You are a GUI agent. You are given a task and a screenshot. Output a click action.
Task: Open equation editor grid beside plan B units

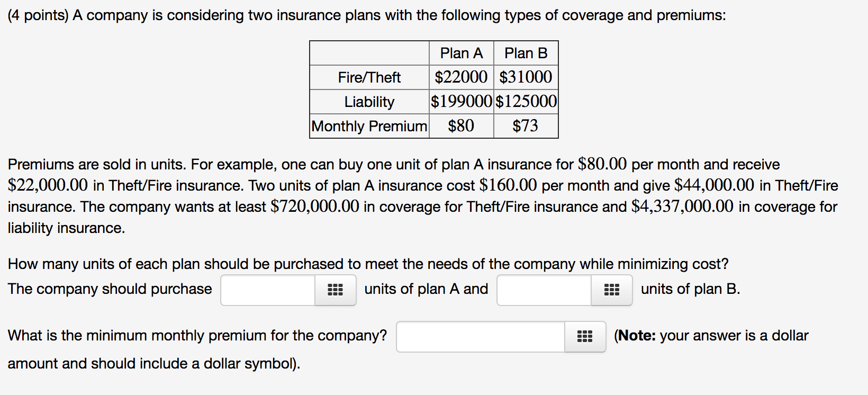[611, 290]
